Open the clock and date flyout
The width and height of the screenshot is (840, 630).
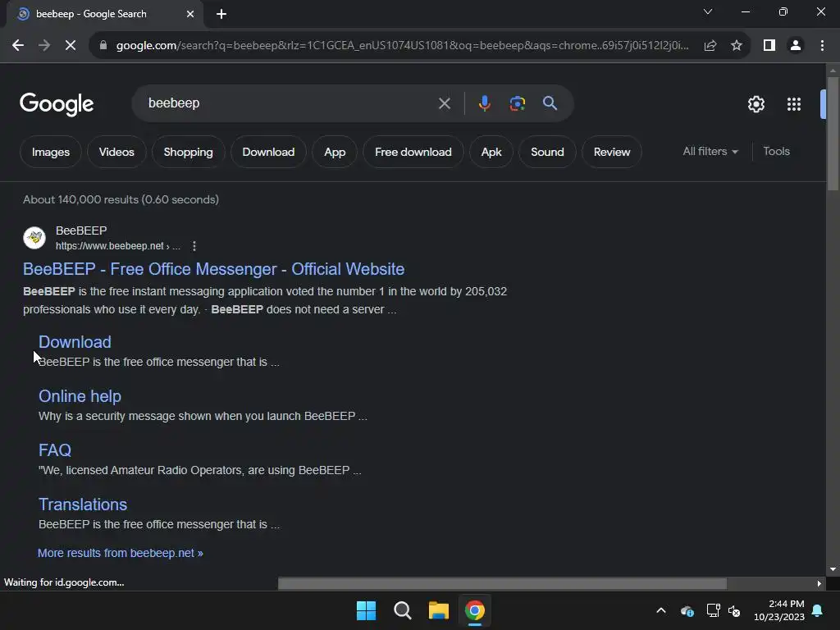pos(779,610)
